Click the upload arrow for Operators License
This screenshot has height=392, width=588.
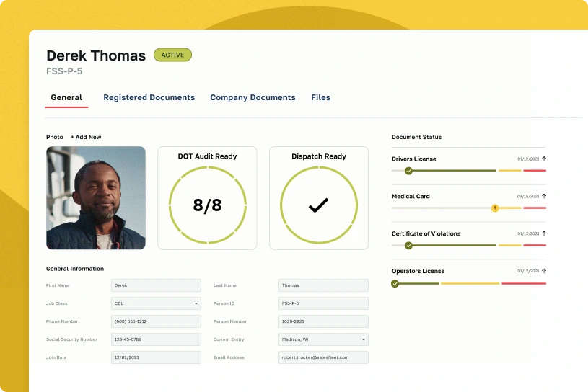pyautogui.click(x=544, y=271)
